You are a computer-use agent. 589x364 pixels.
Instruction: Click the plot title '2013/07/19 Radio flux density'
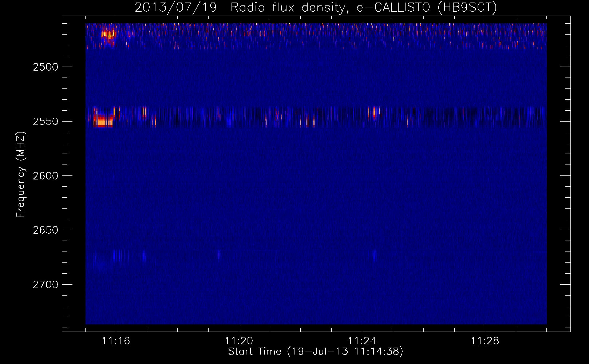coord(316,7)
